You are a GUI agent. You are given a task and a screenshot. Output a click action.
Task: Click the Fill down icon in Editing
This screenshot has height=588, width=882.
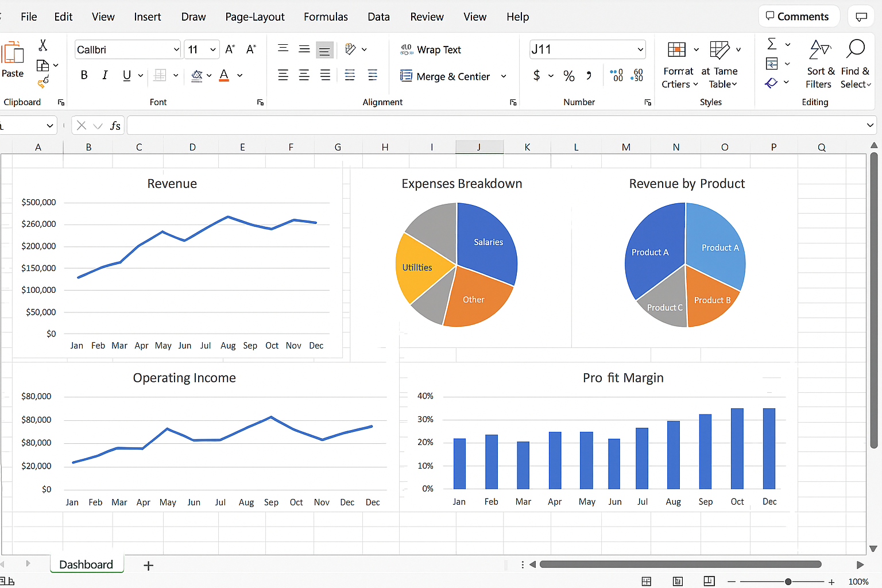[772, 63]
